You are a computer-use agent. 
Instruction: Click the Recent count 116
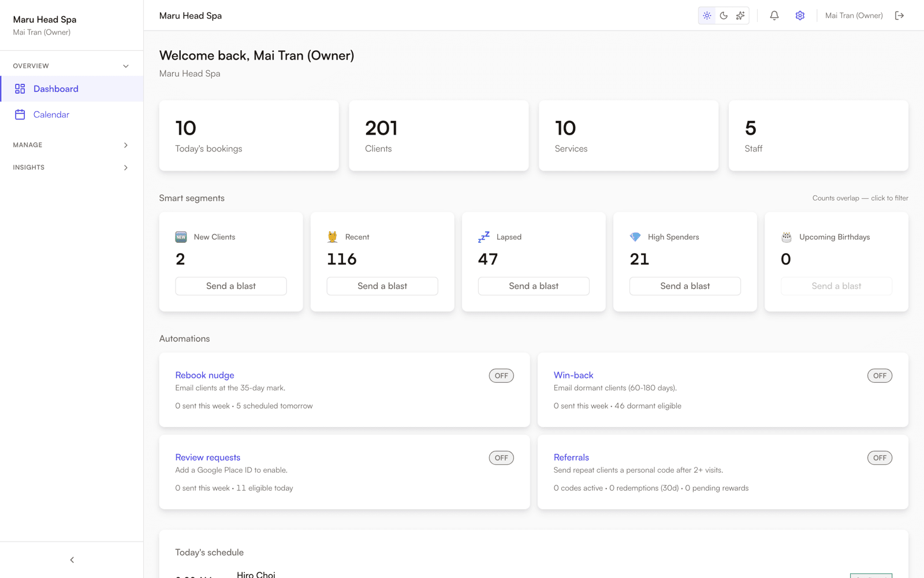pos(342,259)
